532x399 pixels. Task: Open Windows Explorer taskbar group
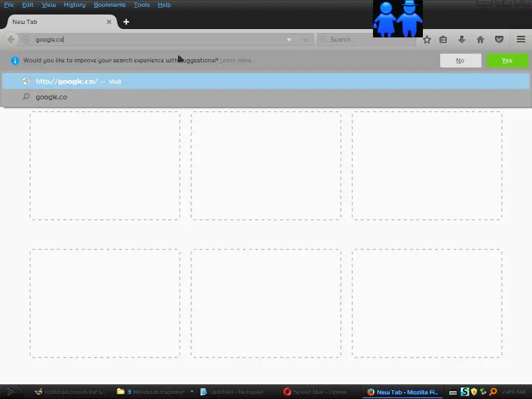pos(151,392)
